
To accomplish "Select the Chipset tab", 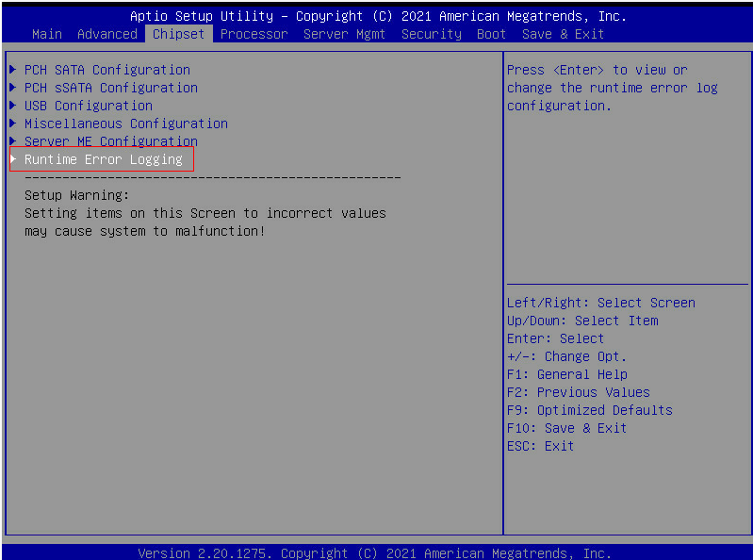I will tap(178, 34).
